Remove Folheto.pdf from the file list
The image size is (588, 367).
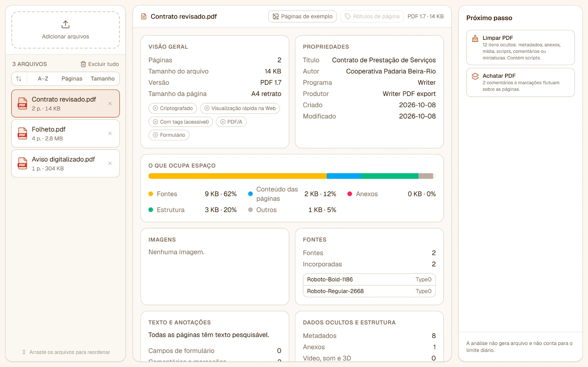pyautogui.click(x=110, y=134)
